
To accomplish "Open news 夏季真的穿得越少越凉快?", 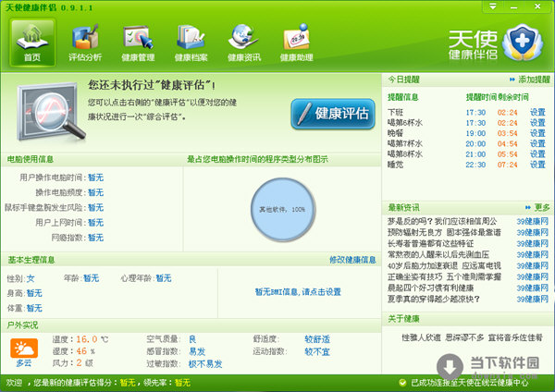I will (434, 299).
